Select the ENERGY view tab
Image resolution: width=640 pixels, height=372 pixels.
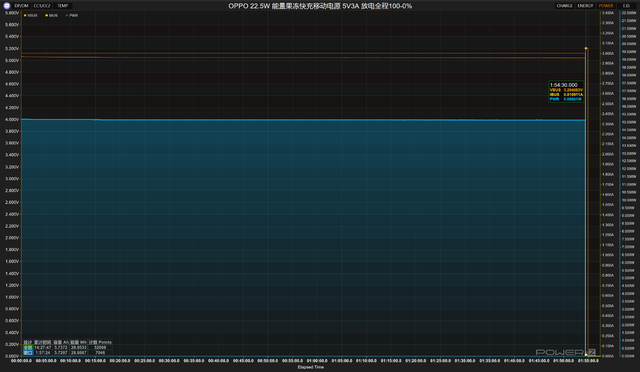pyautogui.click(x=585, y=6)
